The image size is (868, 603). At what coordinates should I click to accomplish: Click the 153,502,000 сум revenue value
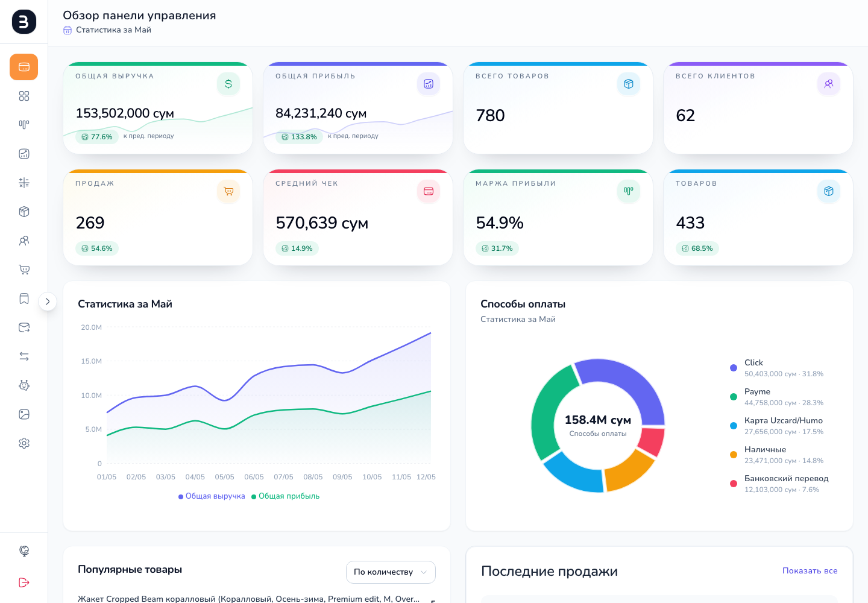coord(125,113)
